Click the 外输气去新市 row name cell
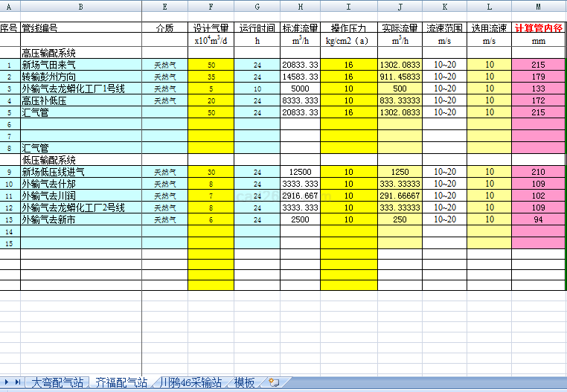Image resolution: width=567 pixels, height=392 pixels. coord(80,219)
